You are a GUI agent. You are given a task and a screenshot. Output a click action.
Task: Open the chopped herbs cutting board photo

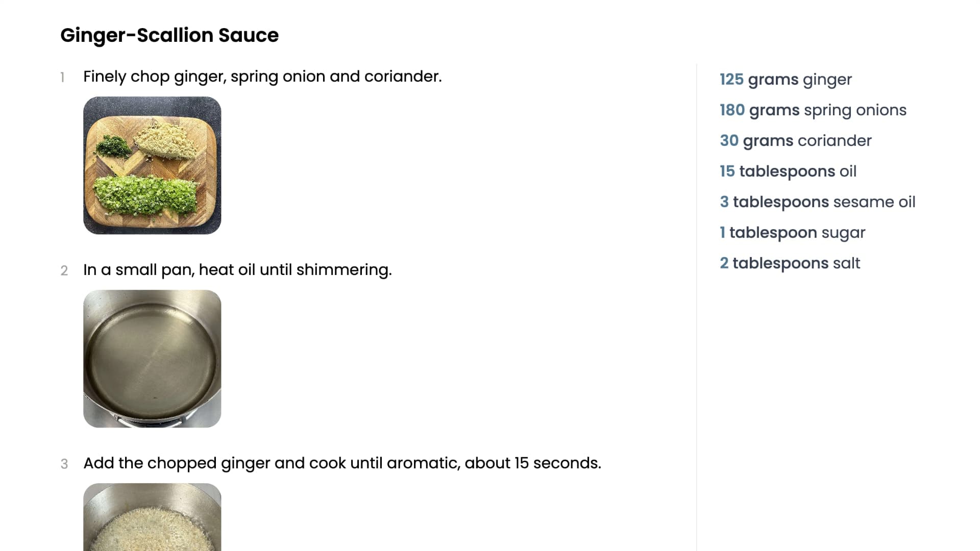tap(152, 165)
